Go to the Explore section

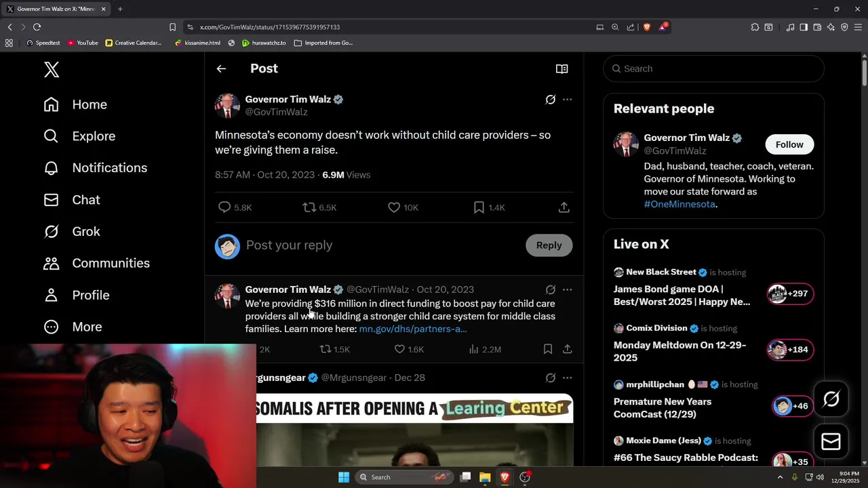(x=79, y=136)
